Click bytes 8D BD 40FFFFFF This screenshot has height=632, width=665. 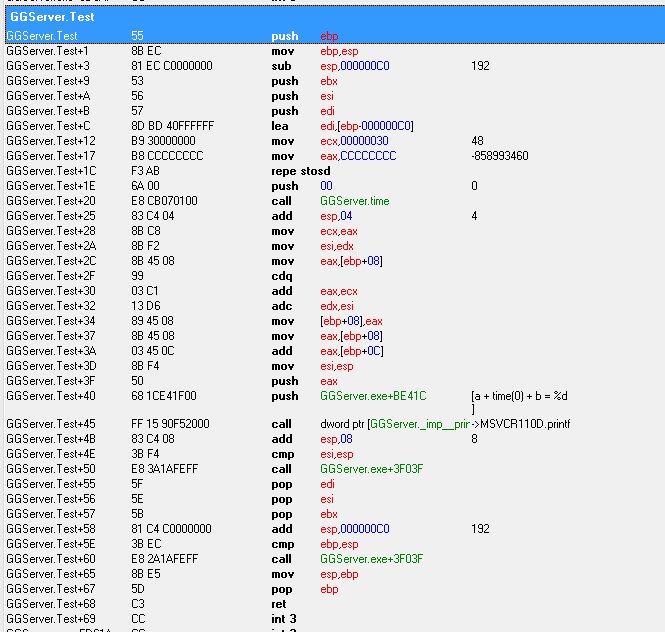[x=173, y=126]
